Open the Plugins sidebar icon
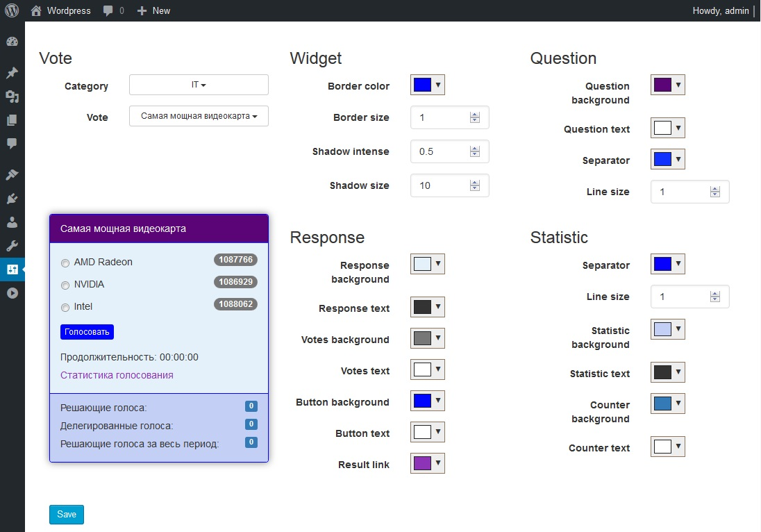Viewport: 761px width, 532px height. [12, 199]
